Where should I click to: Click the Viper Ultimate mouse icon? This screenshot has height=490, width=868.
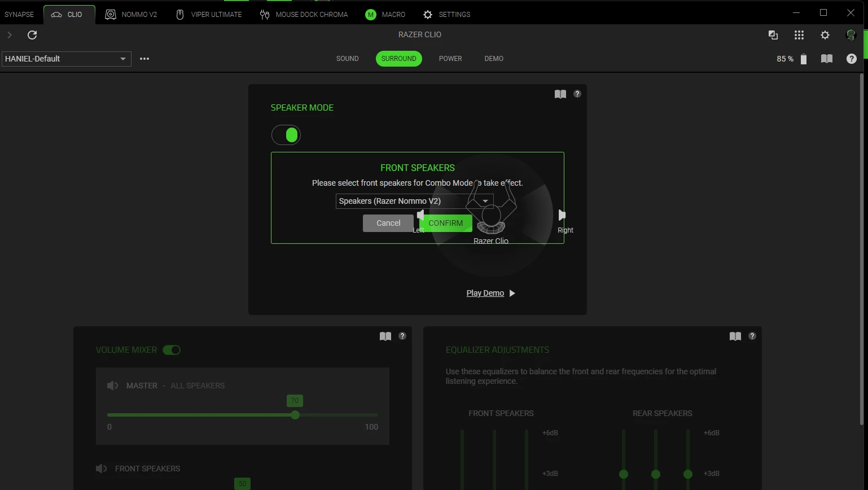click(180, 15)
